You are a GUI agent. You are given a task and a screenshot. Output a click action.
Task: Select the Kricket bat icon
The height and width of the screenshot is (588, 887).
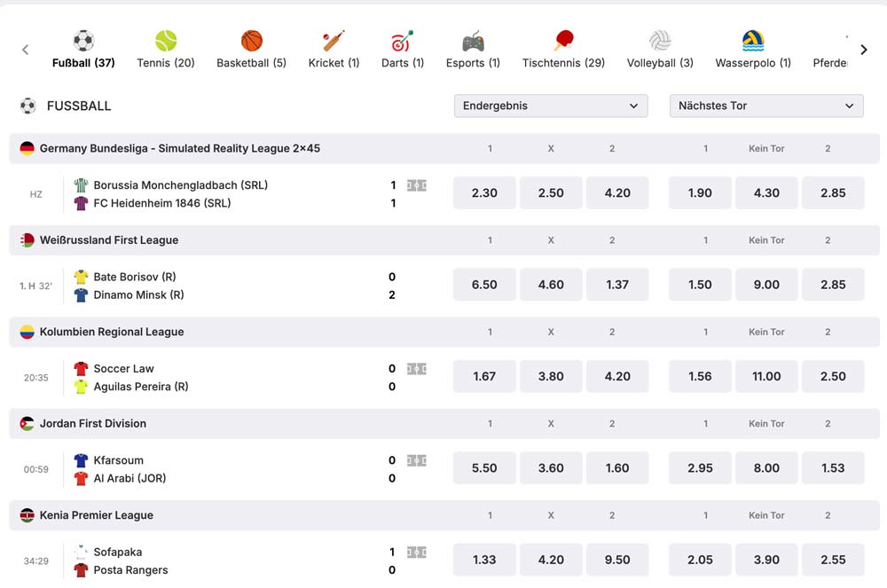coord(333,40)
